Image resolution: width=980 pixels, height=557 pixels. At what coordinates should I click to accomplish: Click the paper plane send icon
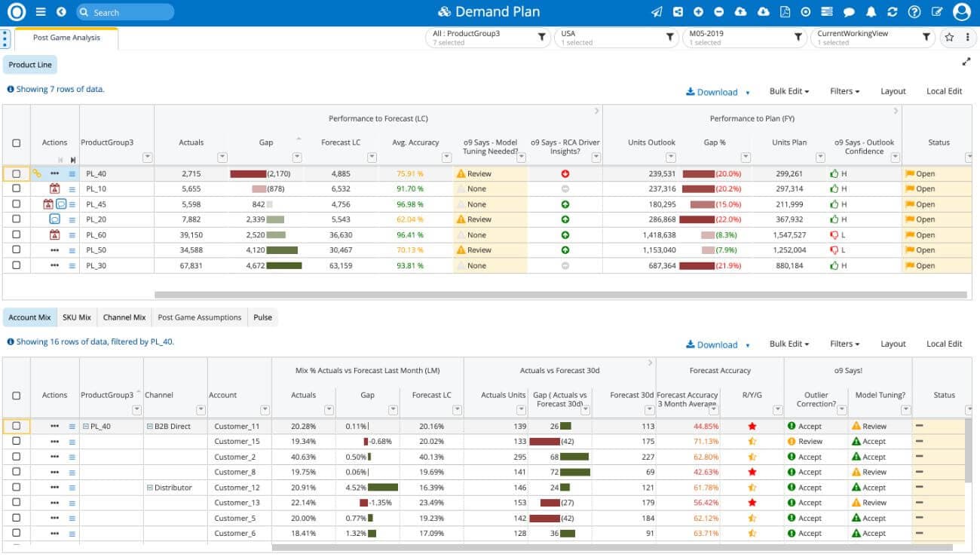(657, 12)
